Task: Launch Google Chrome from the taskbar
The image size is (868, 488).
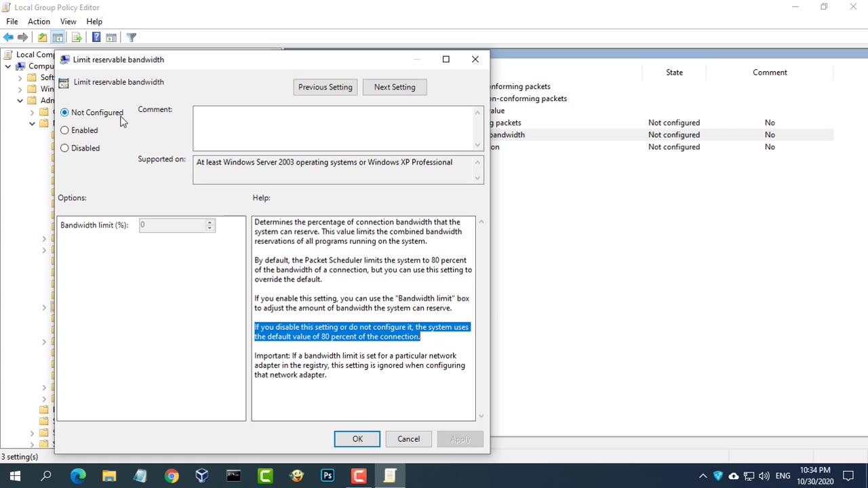Action: [x=172, y=476]
